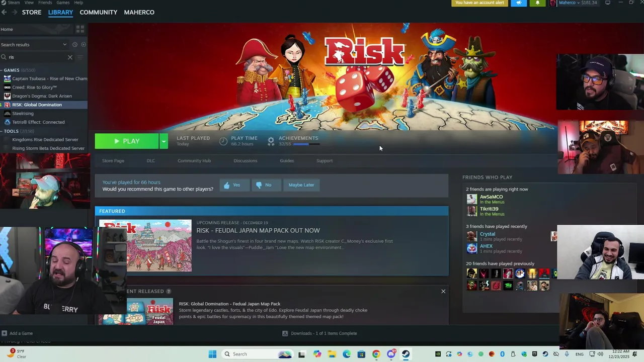The width and height of the screenshot is (644, 362).
Task: Click the Copilot taskbar icon
Action: coord(317,354)
